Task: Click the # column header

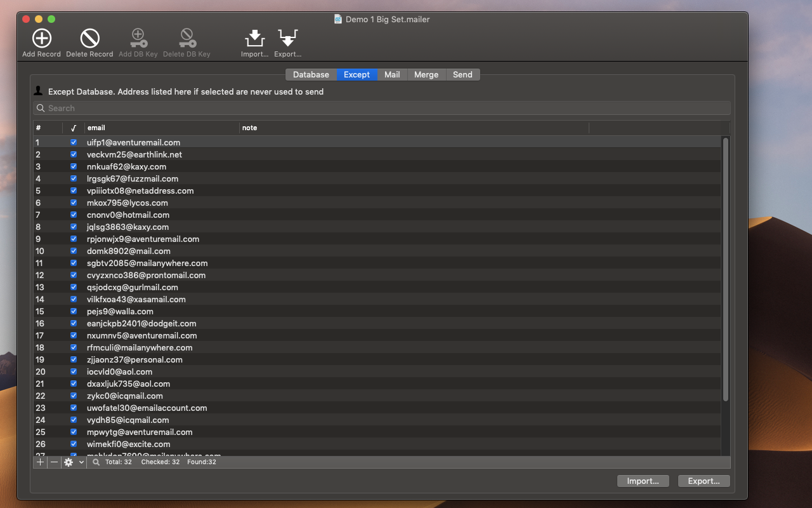Action: tap(48, 128)
